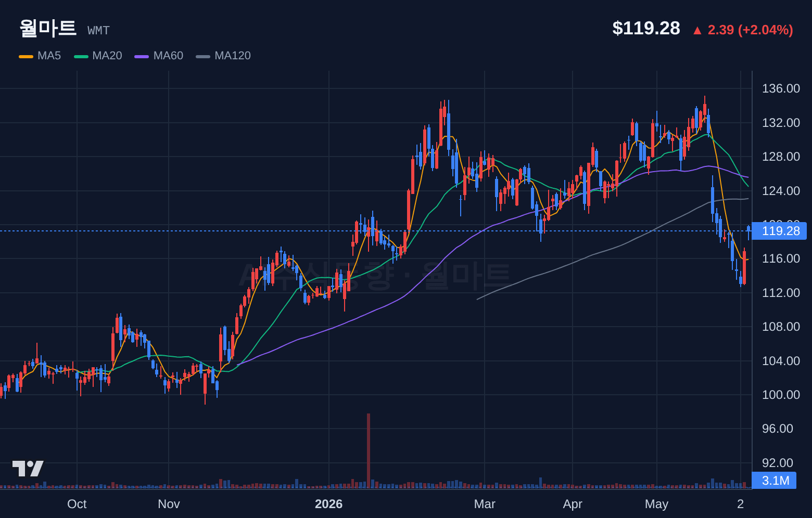Click the 104.00 price axis label
This screenshot has width=812, height=518.
[x=781, y=361]
